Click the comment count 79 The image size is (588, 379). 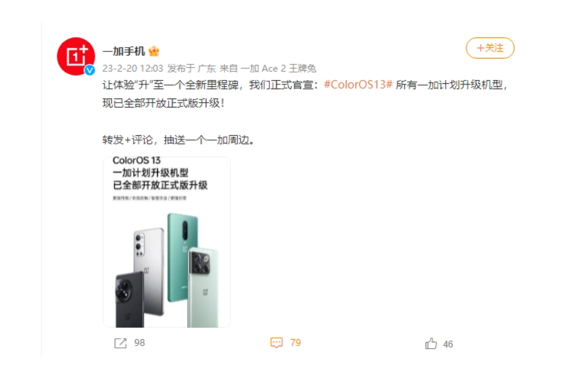tap(296, 342)
